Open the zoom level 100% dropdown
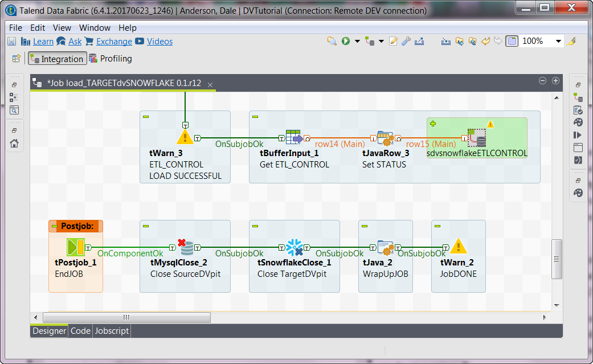Image resolution: width=593 pixels, height=364 pixels. (558, 41)
